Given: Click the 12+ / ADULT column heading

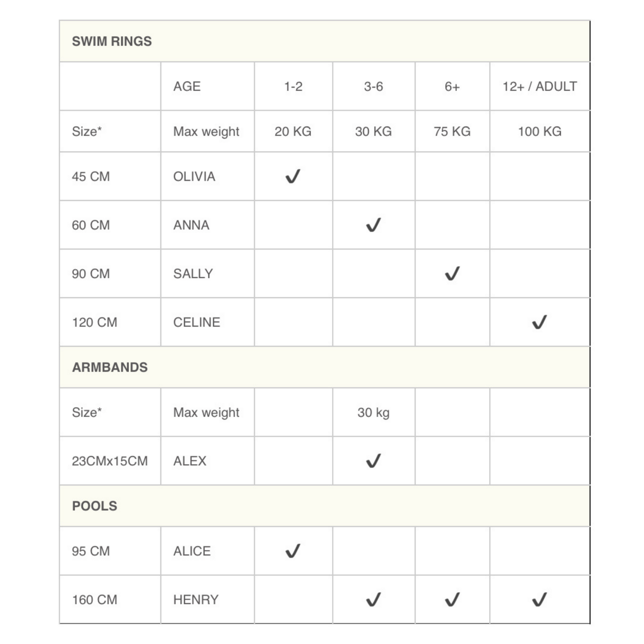Looking at the screenshot, I should tap(540, 87).
